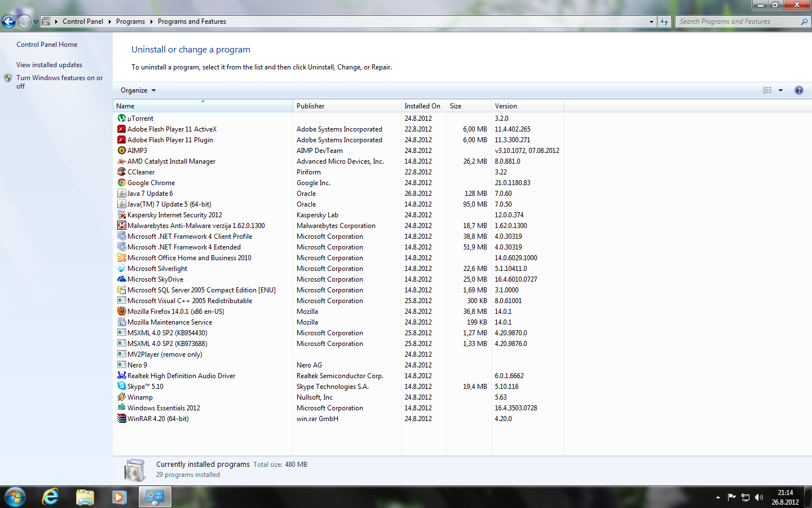The width and height of the screenshot is (812, 508).
Task: Sort by the Publisher column header
Action: pyautogui.click(x=347, y=106)
